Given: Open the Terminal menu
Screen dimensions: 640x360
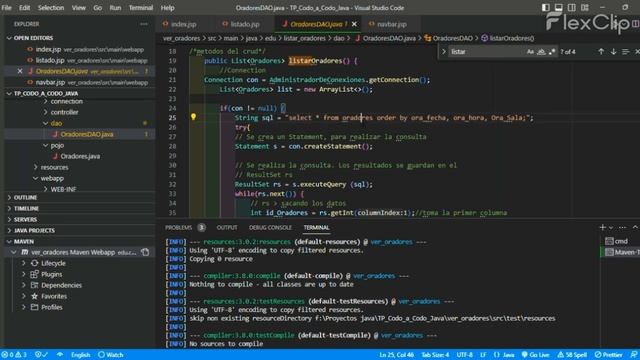Looking at the screenshot, I should click(141, 7).
